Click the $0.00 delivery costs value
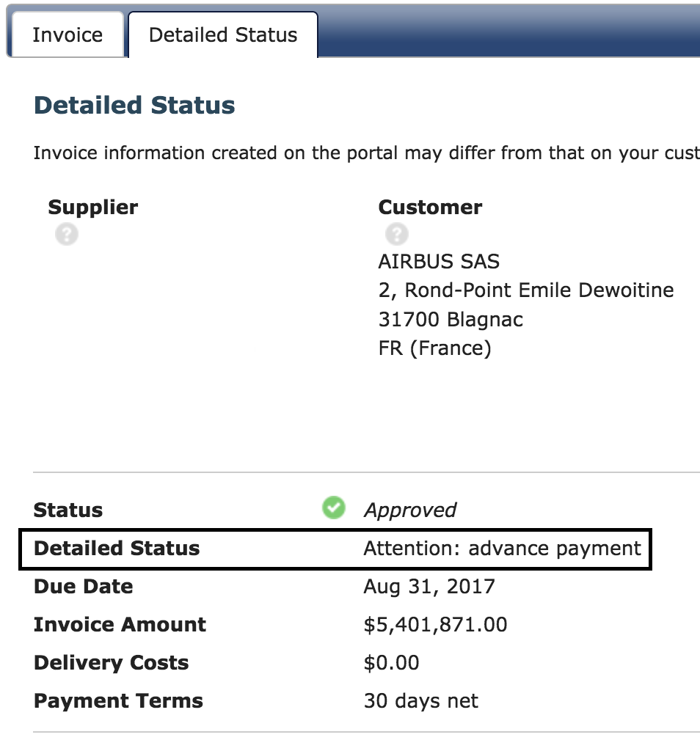This screenshot has height=751, width=700. tap(391, 663)
